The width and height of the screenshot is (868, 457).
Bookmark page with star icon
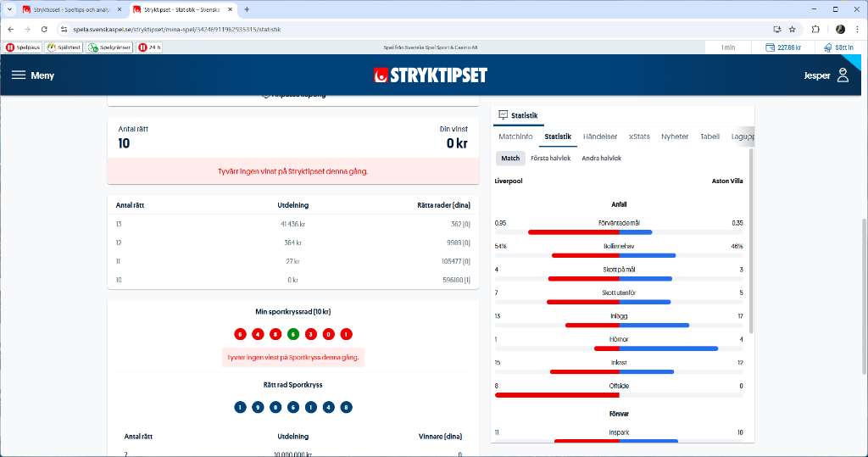pyautogui.click(x=792, y=29)
